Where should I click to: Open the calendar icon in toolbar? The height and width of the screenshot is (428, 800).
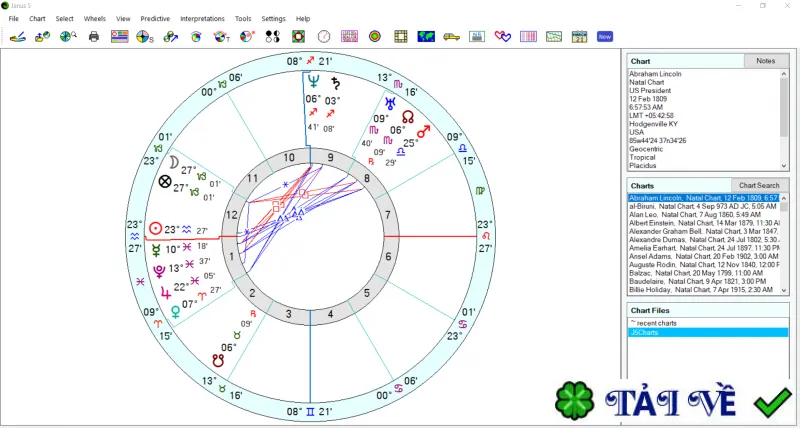coord(579,36)
